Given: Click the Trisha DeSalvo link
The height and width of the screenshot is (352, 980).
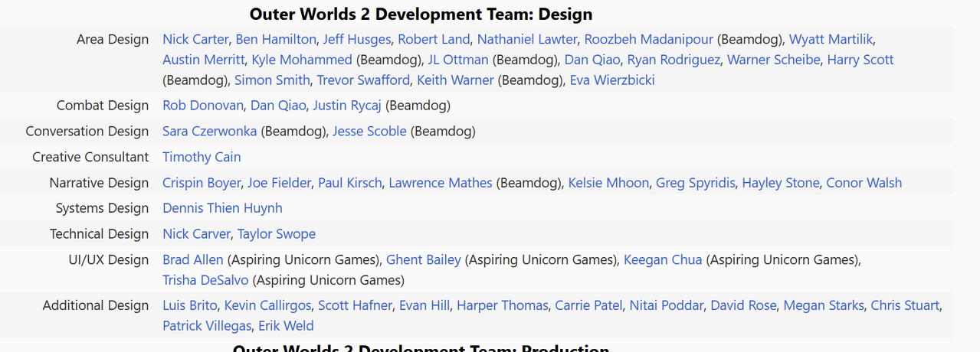Looking at the screenshot, I should click(x=205, y=280).
